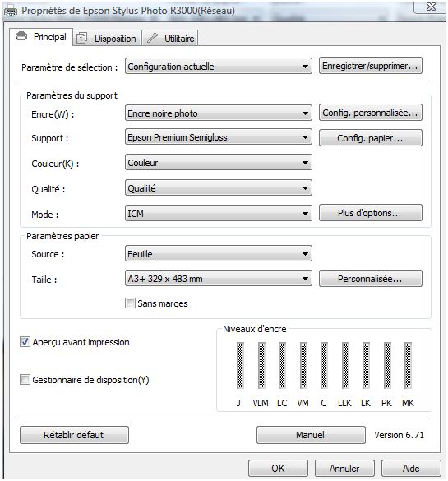Click the MK ink level indicator
The image size is (448, 481).
pyautogui.click(x=408, y=365)
